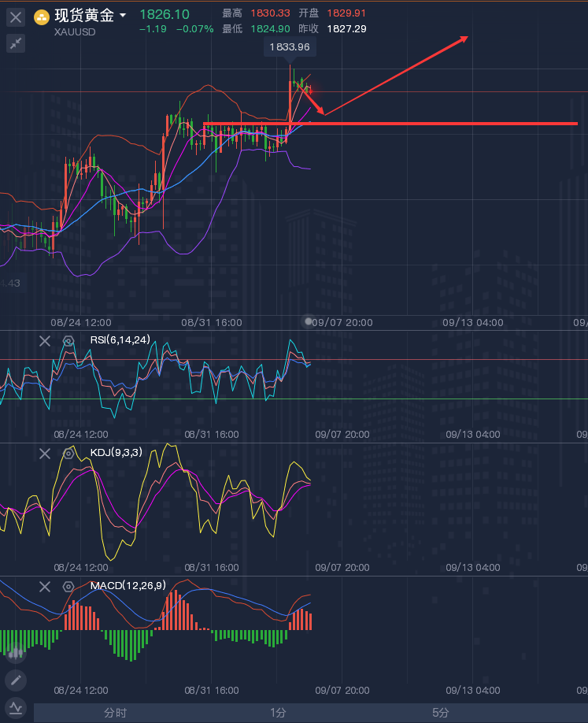Click the crosshair marker on time axis
This screenshot has width=588, height=723.
click(309, 321)
